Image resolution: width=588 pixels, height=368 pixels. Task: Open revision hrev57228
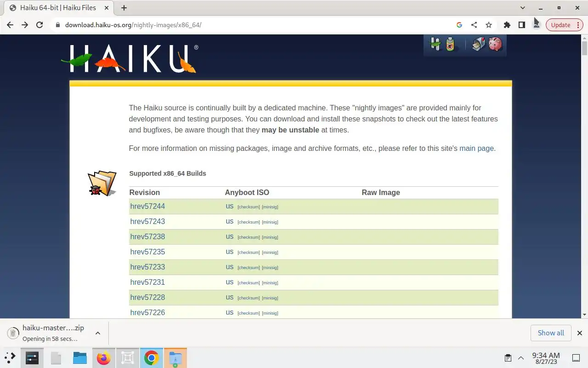coord(147,297)
